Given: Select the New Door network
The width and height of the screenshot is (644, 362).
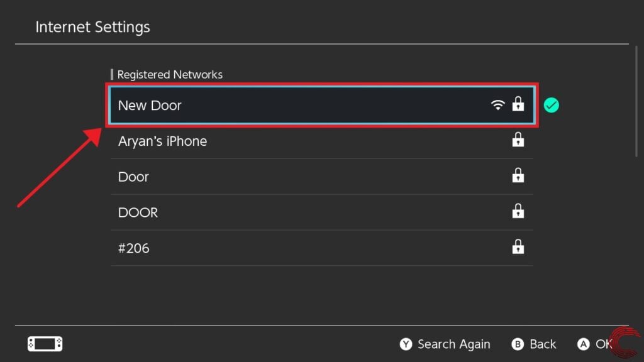Looking at the screenshot, I should point(322,105).
